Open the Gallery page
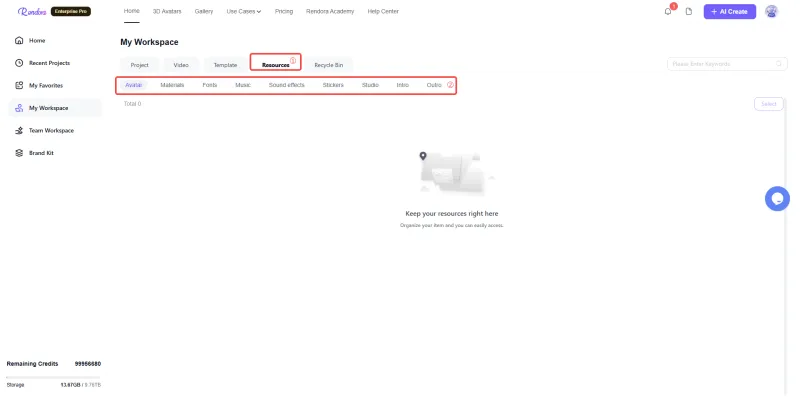 click(204, 11)
